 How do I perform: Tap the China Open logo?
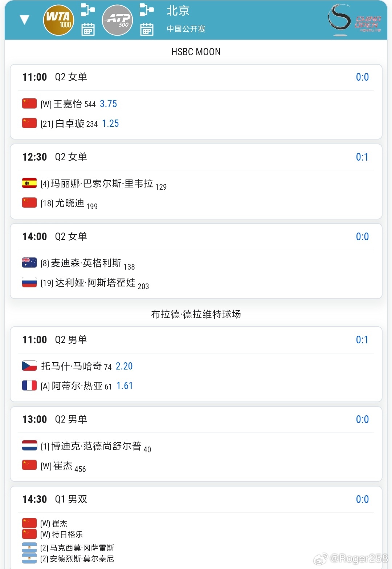pos(355,20)
